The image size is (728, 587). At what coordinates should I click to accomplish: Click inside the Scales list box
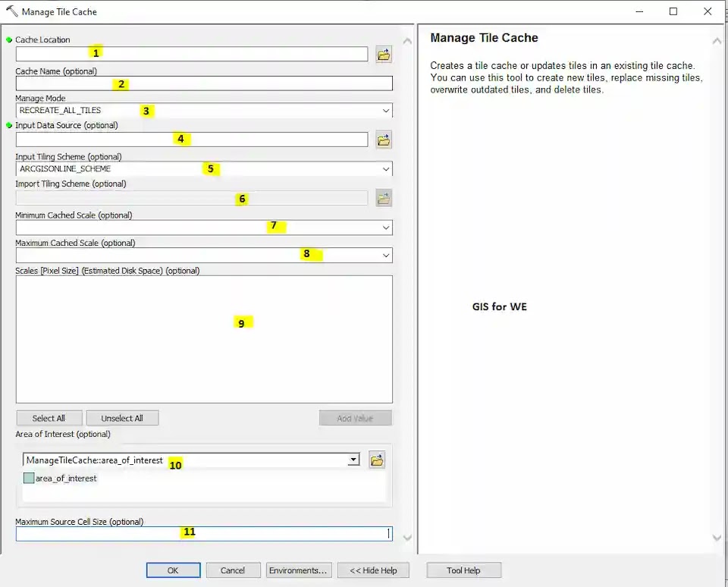point(204,339)
